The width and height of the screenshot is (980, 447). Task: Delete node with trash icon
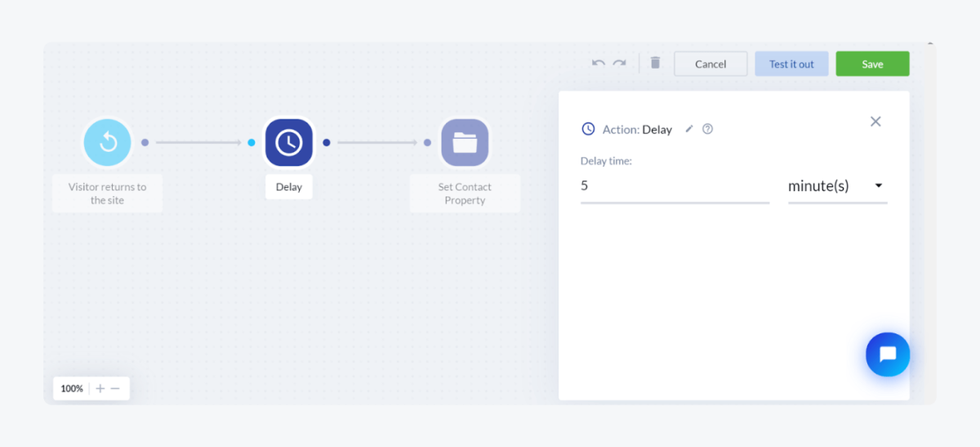point(655,63)
